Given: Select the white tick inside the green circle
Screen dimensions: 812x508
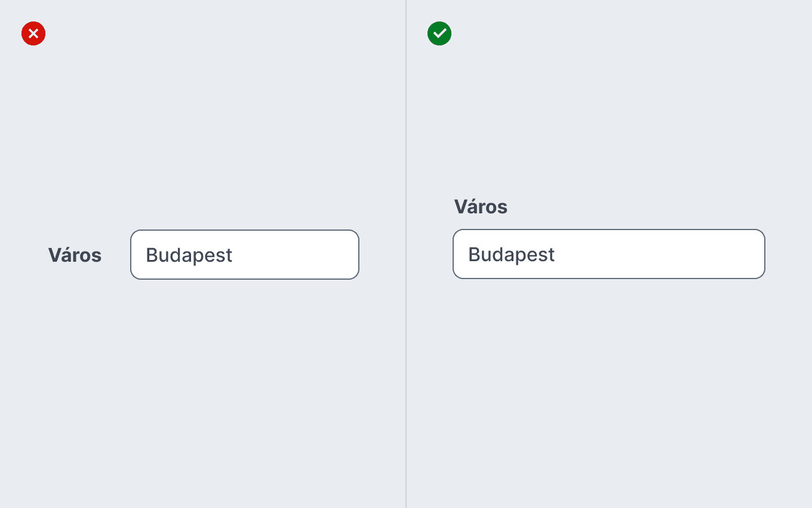Looking at the screenshot, I should [439, 33].
